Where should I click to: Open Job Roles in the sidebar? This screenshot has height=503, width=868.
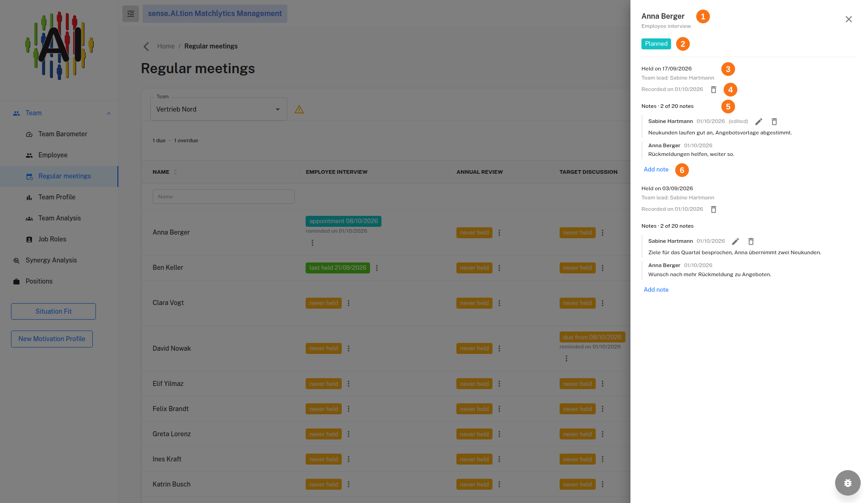(x=52, y=239)
